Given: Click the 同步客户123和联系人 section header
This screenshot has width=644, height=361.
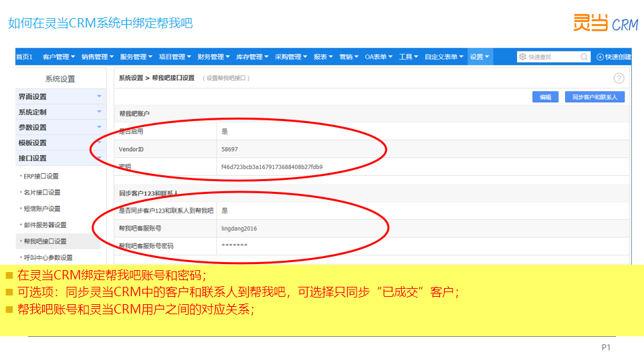Looking at the screenshot, I should coord(148,193).
